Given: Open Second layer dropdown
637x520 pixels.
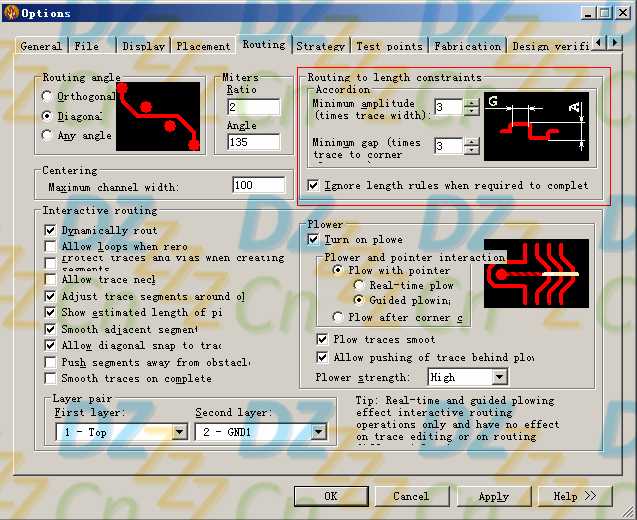Looking at the screenshot, I should point(319,432).
